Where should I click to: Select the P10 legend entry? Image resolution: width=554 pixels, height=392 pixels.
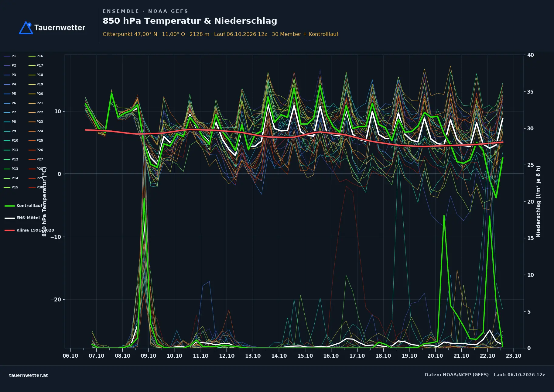tap(11, 140)
